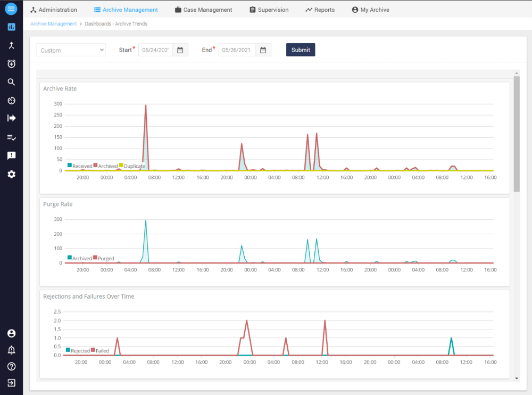532x395 pixels.
Task: Open the Start date calendar picker
Action: (180, 50)
